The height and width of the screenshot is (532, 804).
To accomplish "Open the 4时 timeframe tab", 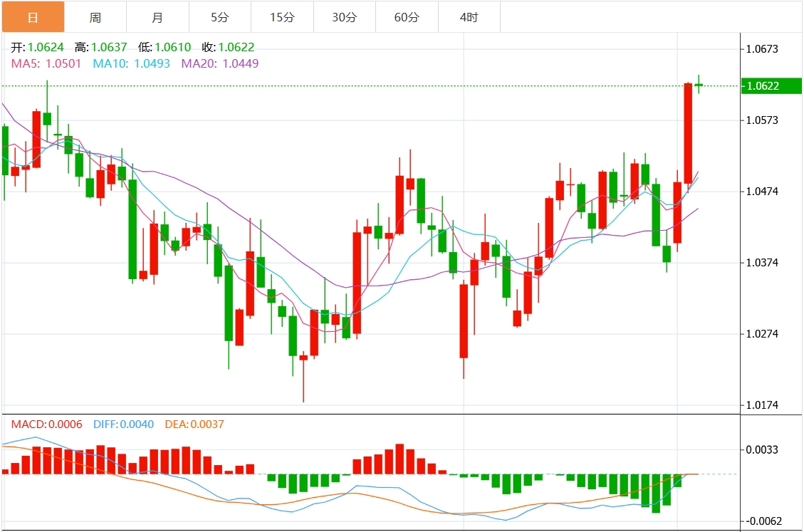I will (x=469, y=17).
